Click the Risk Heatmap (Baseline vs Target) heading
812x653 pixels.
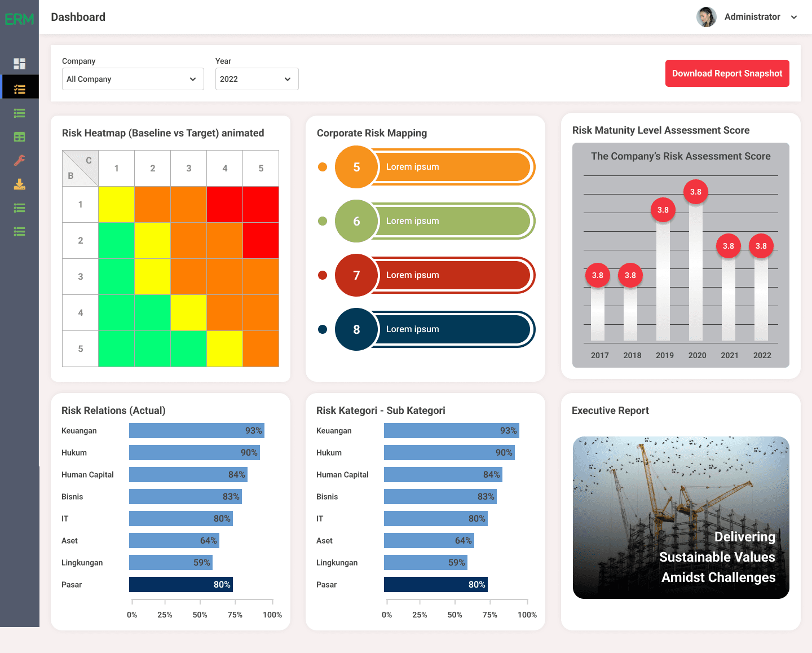(163, 133)
